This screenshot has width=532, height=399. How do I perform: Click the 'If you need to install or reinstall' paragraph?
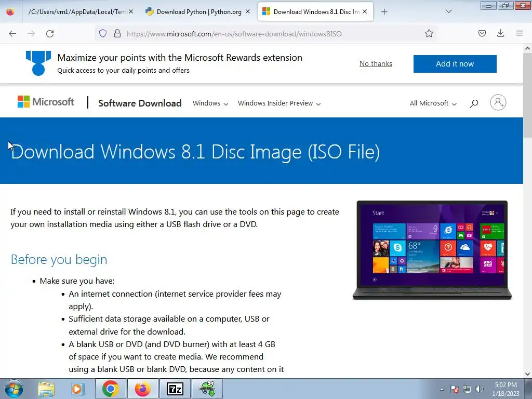[x=175, y=218]
